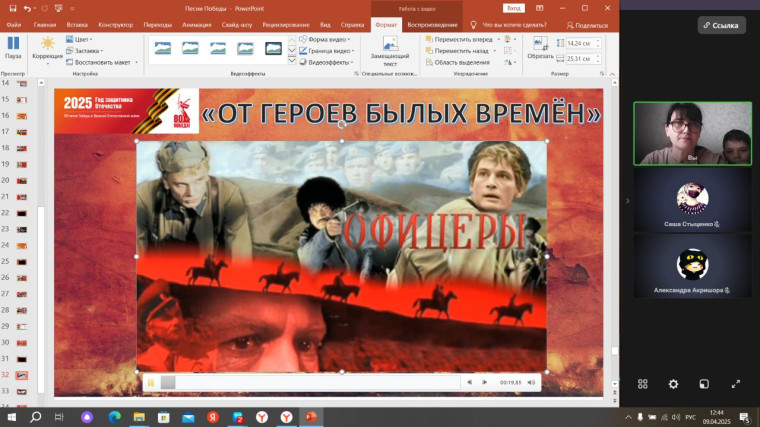This screenshot has height=427, width=760.
Task: Click the Ссылка link button in call panel
Action: 721,25
